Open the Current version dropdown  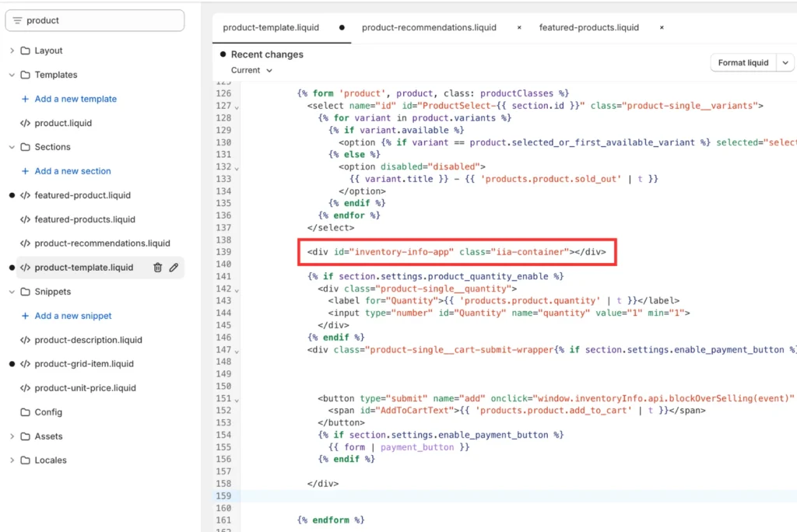pos(251,70)
